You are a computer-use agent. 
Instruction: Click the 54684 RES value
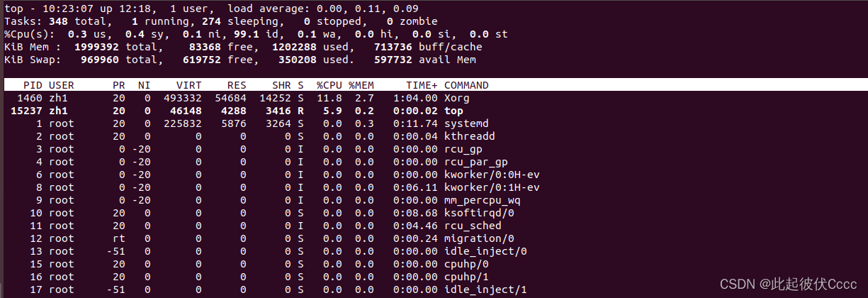(230, 98)
